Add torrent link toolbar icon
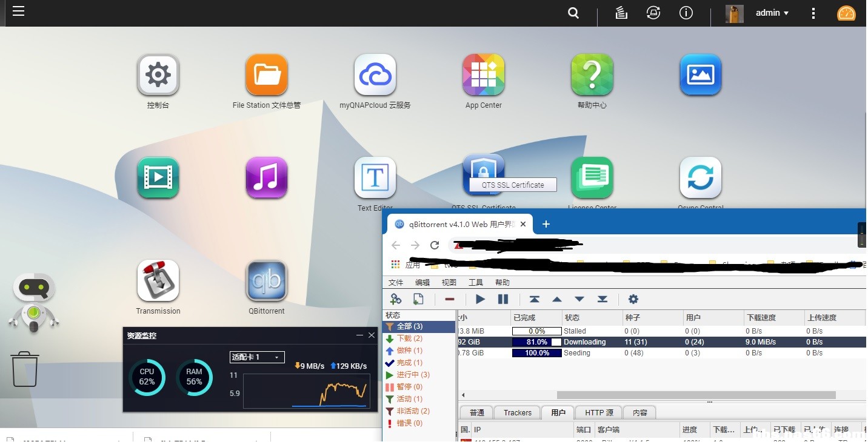 [x=396, y=299]
